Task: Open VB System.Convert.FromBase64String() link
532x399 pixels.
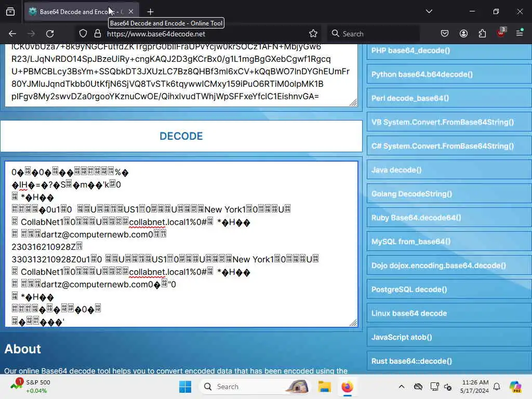Action: pyautogui.click(x=449, y=122)
